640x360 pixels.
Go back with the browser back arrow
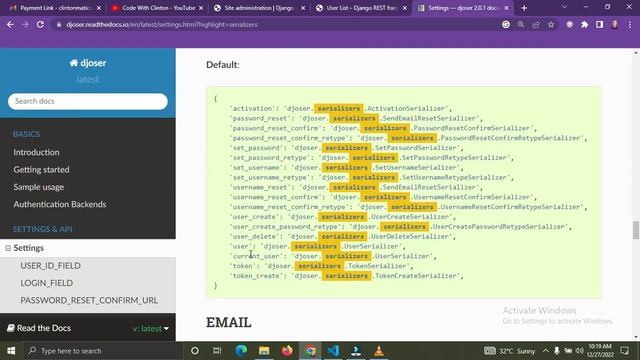pyautogui.click(x=10, y=24)
